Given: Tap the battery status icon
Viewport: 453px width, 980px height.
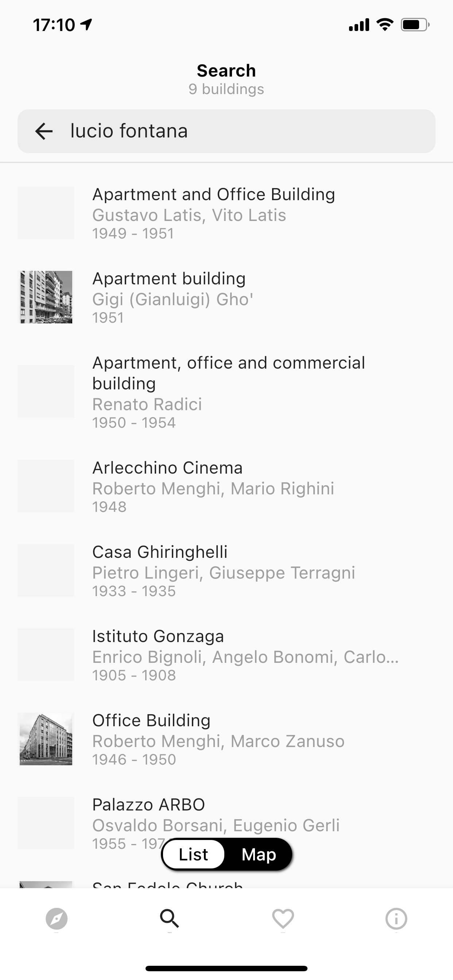Looking at the screenshot, I should click(415, 25).
